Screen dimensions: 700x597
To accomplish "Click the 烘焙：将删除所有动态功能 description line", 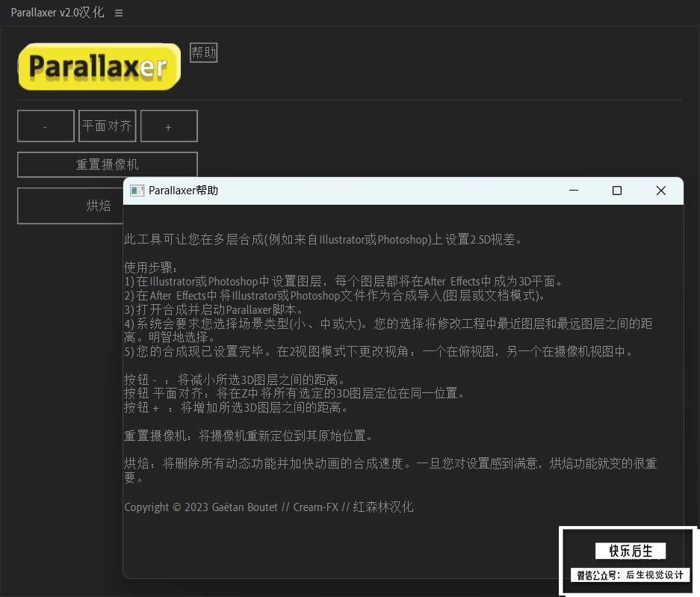I will [x=391, y=471].
